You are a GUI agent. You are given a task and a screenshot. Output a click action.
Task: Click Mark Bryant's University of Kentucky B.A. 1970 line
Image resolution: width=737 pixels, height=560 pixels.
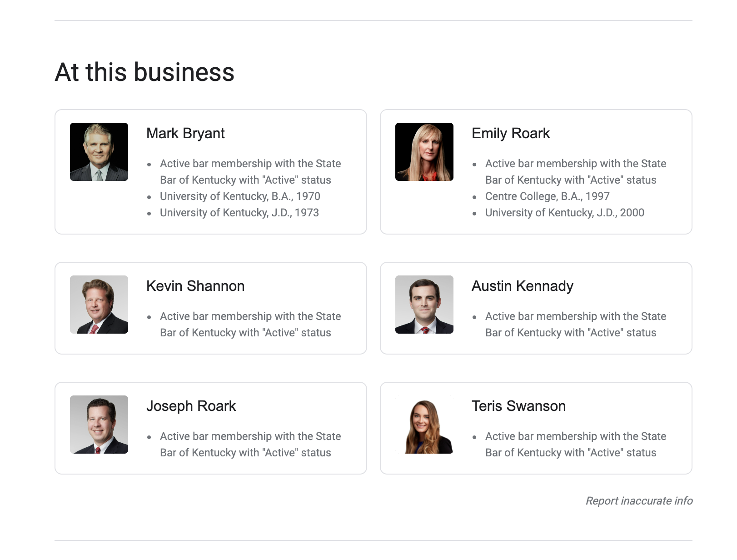pos(240,196)
